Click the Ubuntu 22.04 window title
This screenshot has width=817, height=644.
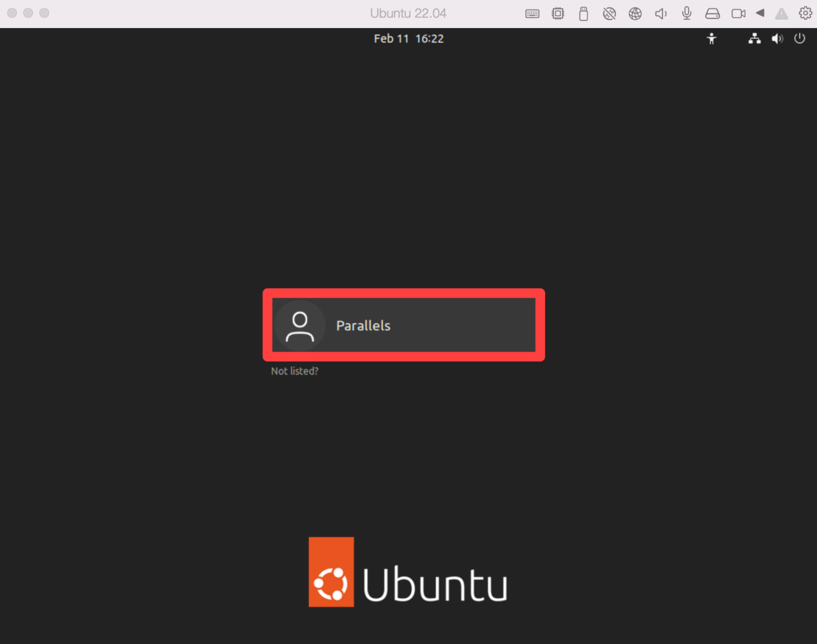408,13
